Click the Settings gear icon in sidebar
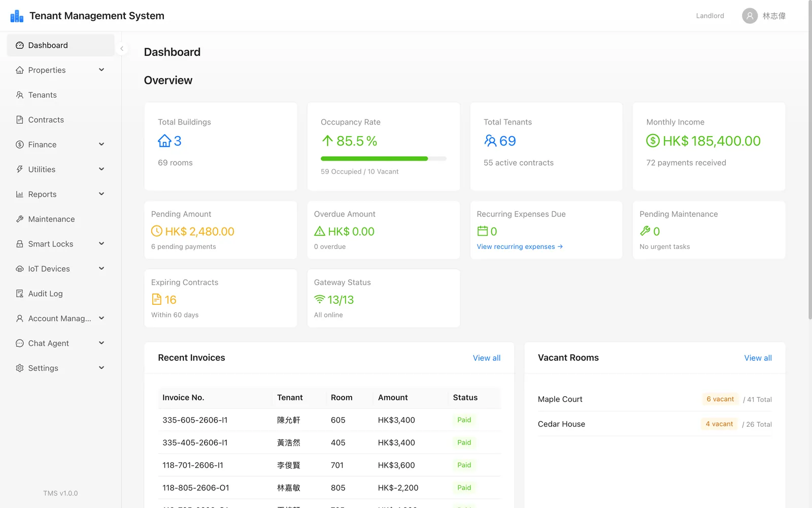The height and width of the screenshot is (508, 812). (20, 368)
